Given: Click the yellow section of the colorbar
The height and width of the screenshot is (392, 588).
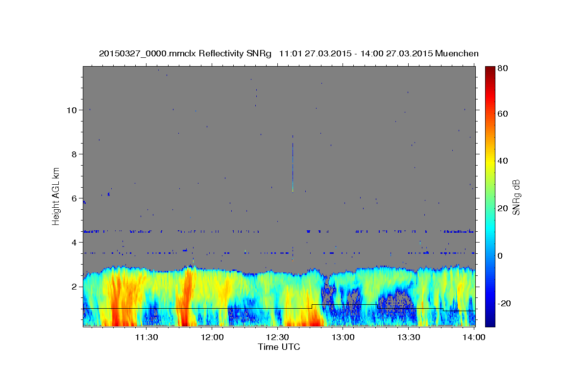Looking at the screenshot, I should [490, 162].
